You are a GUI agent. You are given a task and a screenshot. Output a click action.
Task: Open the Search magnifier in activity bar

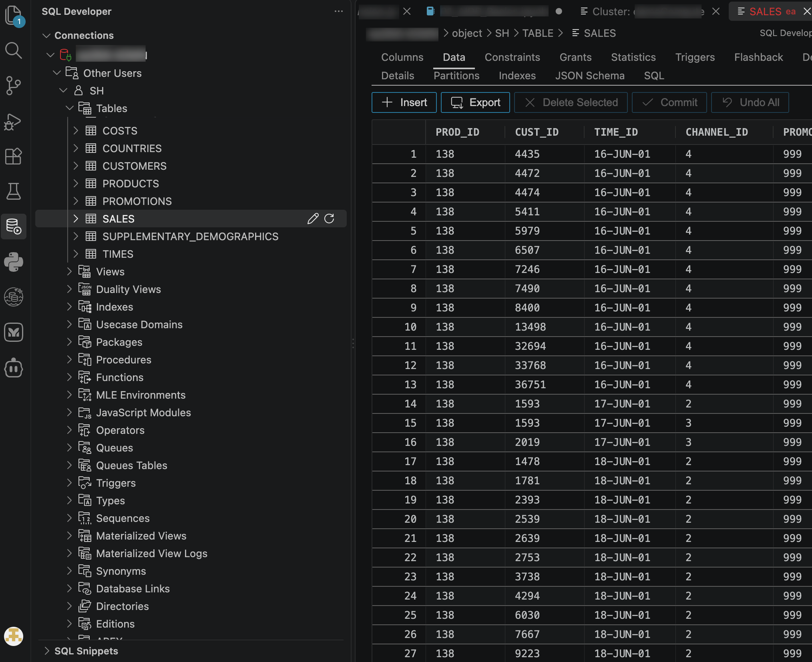pyautogui.click(x=14, y=50)
